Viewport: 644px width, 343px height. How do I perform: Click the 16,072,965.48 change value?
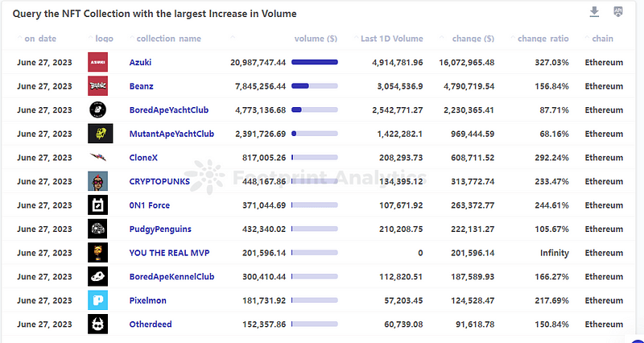467,63
